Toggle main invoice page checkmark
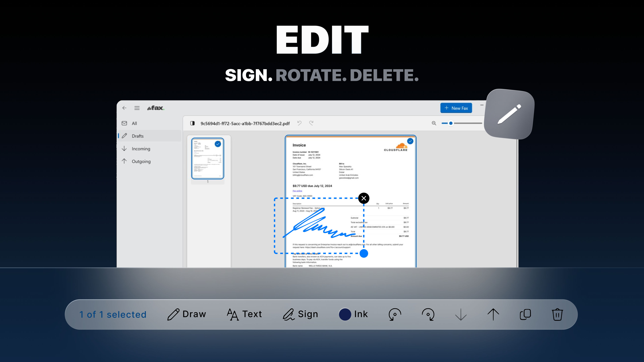The width and height of the screenshot is (644, 362). coord(410,141)
